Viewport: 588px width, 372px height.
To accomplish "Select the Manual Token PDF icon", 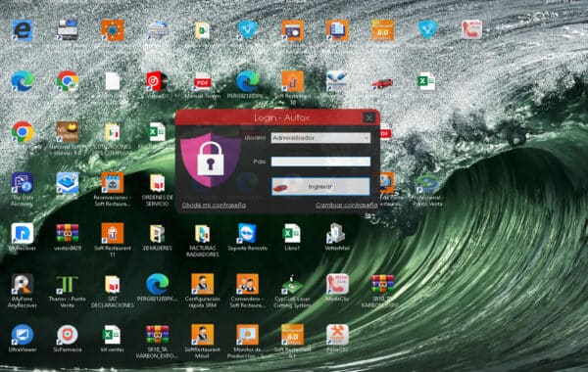I will click(203, 85).
